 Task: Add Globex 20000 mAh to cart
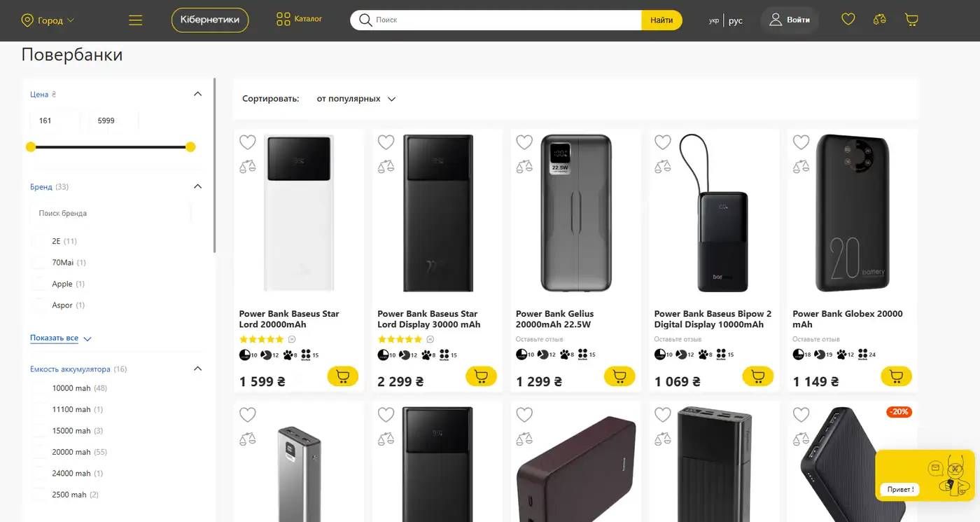[896, 376]
